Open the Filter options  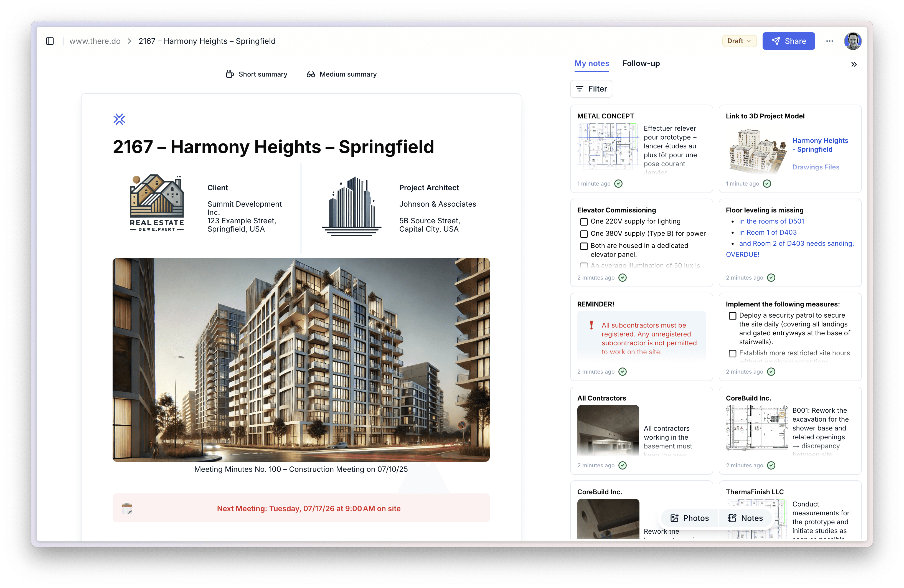coord(591,89)
